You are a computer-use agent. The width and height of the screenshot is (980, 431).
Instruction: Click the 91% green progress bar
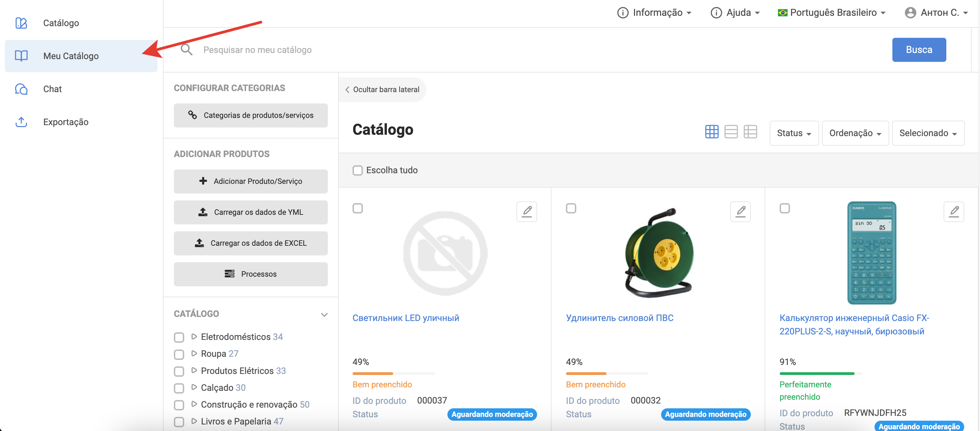(816, 374)
